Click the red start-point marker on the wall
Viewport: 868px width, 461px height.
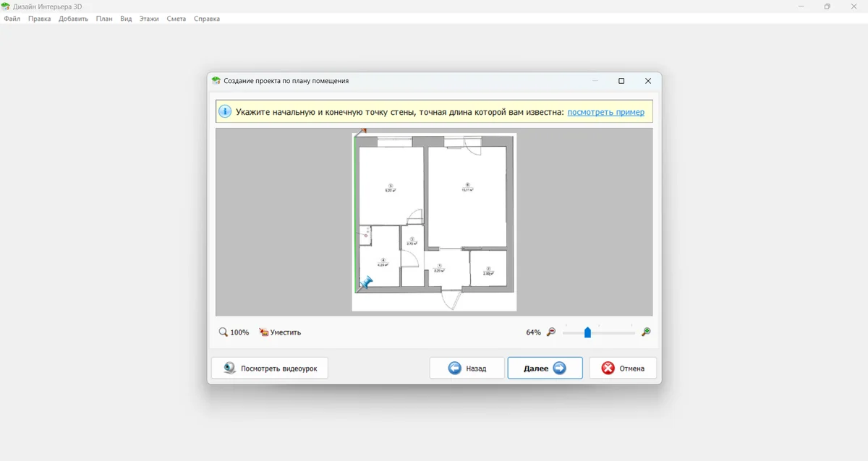tap(363, 132)
